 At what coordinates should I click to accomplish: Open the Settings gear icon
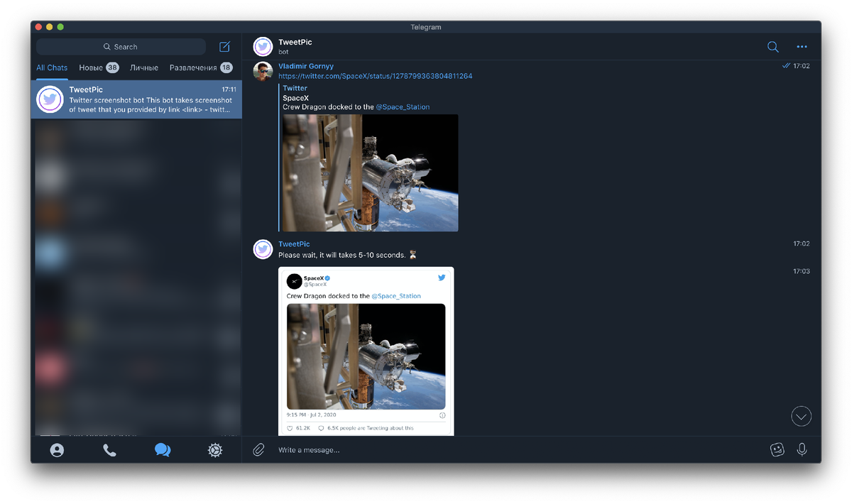tap(215, 450)
